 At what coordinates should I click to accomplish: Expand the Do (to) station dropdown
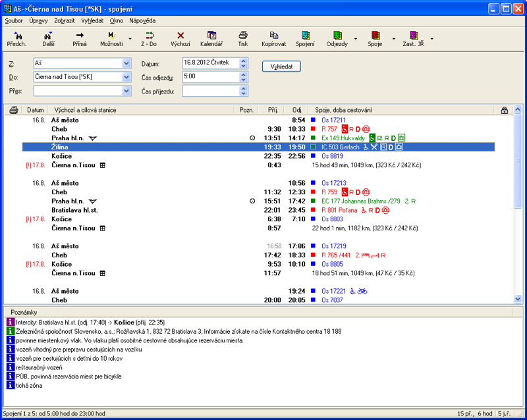126,77
